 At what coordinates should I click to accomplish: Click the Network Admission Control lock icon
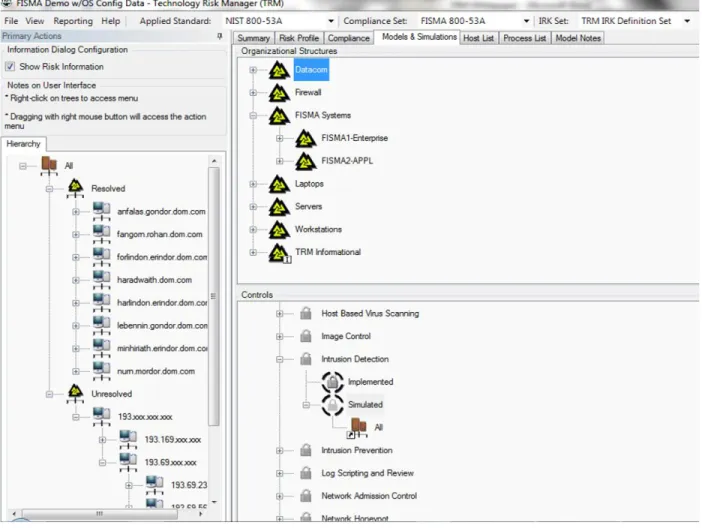click(306, 496)
